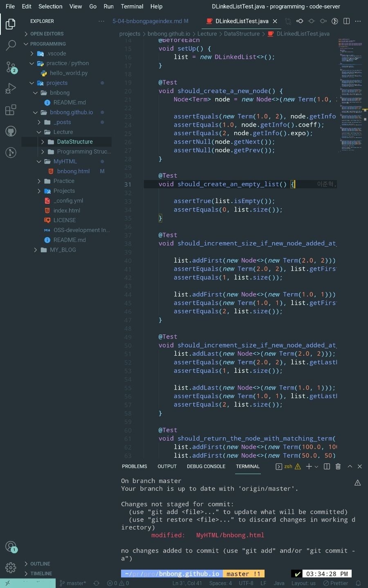The width and height of the screenshot is (368, 588).
Task: Click the middle commit-dot icon in editor toolbar
Action: click(312, 21)
